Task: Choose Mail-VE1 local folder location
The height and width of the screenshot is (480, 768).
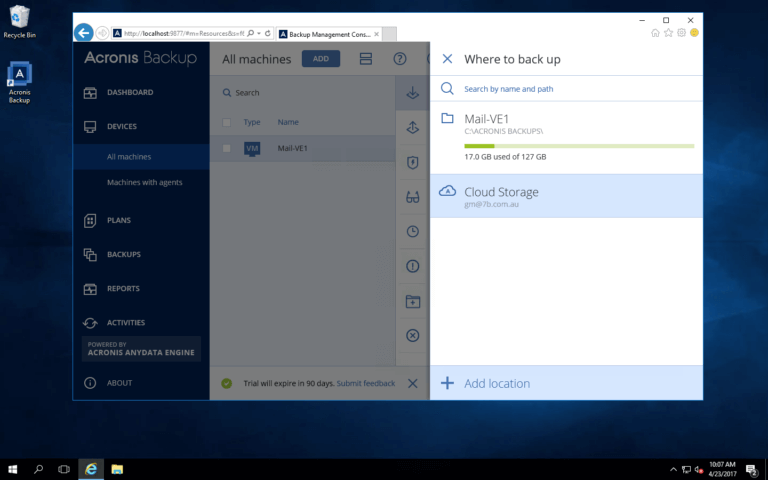Action: click(566, 138)
